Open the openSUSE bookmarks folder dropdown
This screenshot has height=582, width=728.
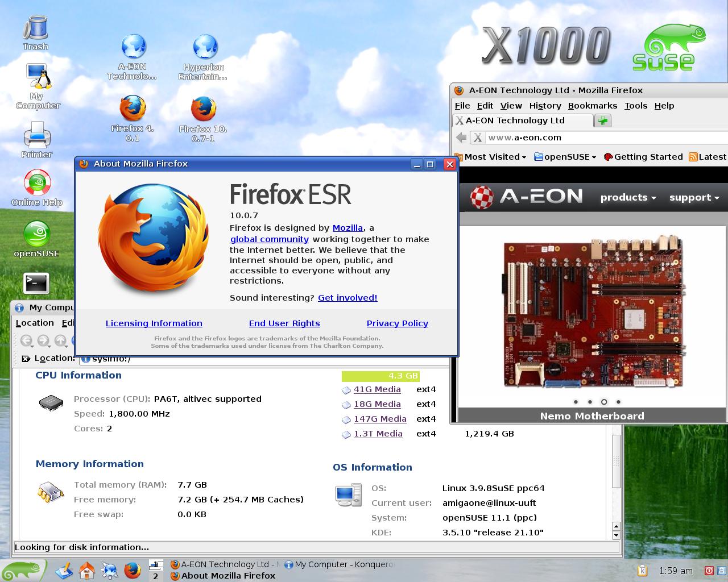click(x=565, y=157)
